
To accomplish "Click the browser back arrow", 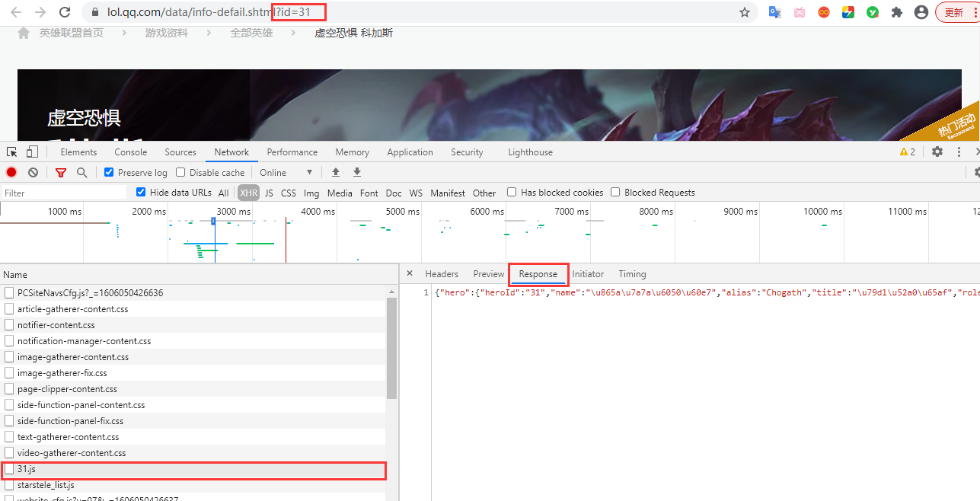I will tap(16, 12).
